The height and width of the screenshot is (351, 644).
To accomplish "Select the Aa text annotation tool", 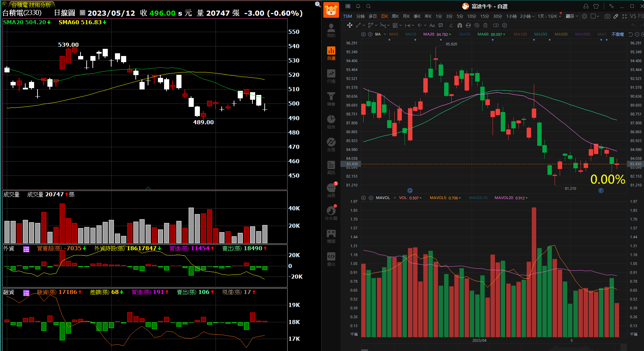I will [x=432, y=25].
